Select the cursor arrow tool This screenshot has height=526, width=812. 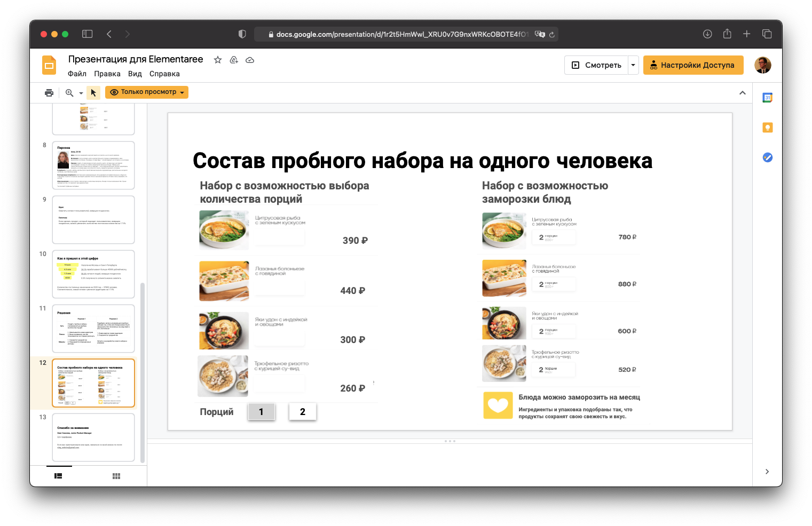[93, 93]
